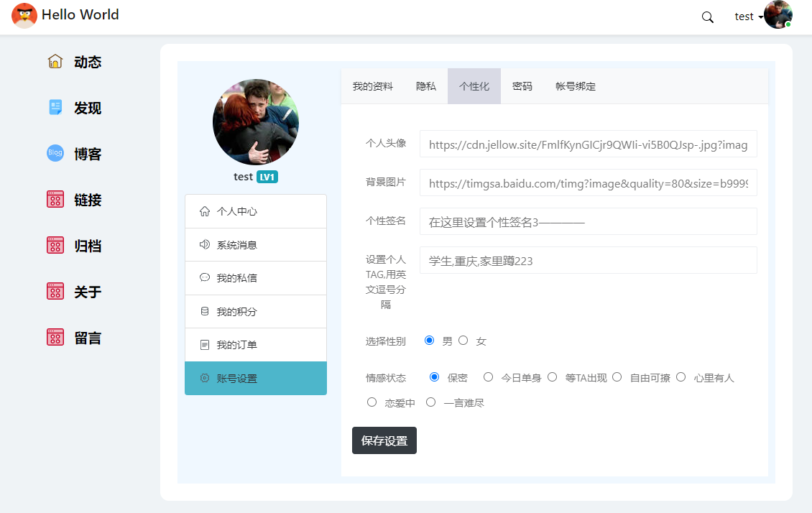Click the home icon in 个人中心 row
The height and width of the screenshot is (513, 812).
pos(205,211)
